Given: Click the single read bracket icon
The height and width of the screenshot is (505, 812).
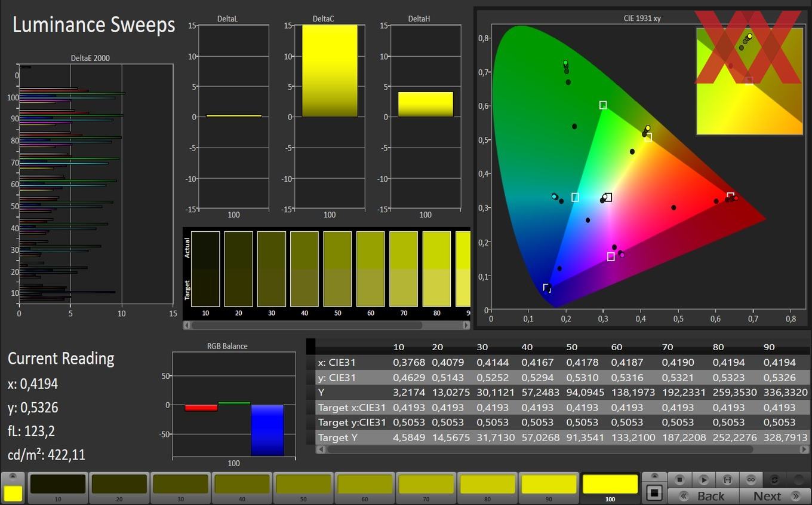Looking at the screenshot, I should 728,479.
